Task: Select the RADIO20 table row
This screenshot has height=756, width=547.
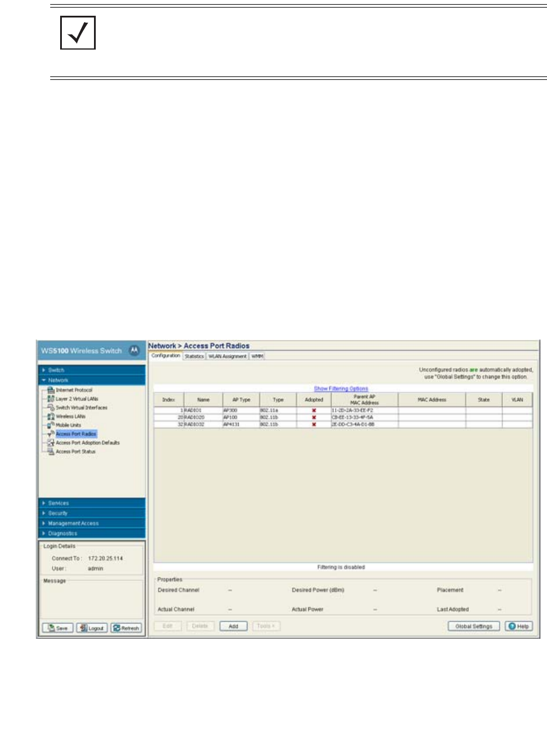Action: (x=343, y=418)
